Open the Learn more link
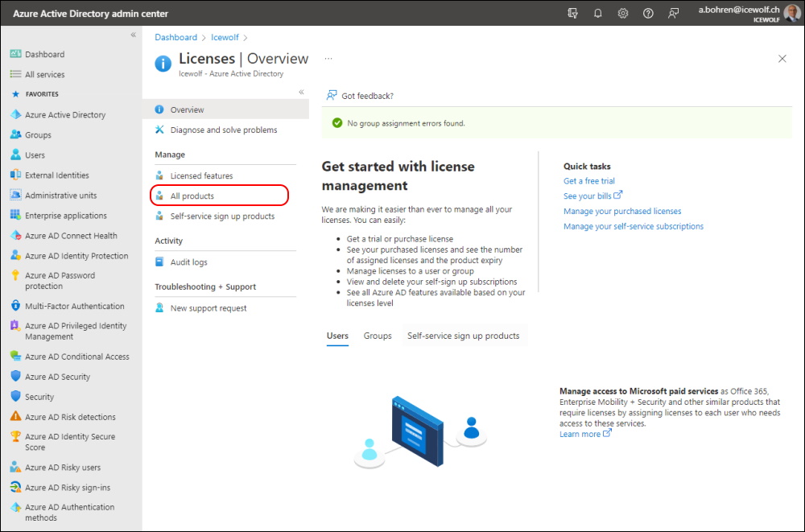The height and width of the screenshot is (532, 805). [x=585, y=434]
